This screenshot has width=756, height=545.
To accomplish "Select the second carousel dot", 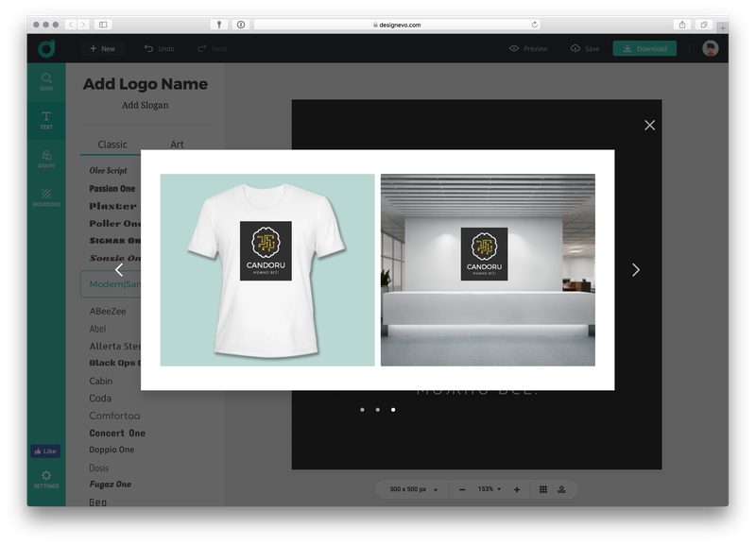I will point(378,410).
